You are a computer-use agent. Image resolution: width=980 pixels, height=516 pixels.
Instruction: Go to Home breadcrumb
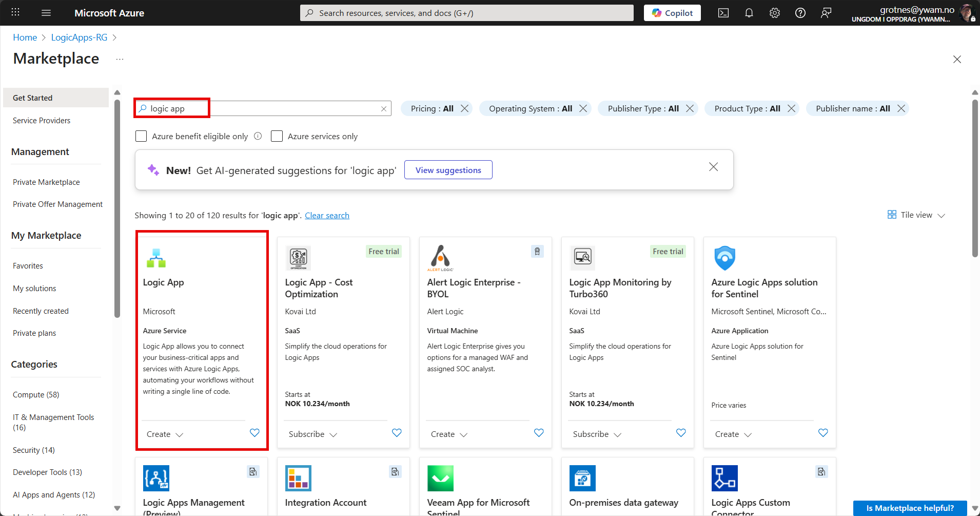(25, 37)
